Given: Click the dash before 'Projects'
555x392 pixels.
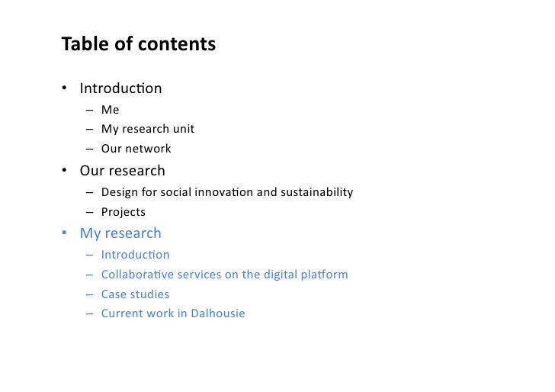Looking at the screenshot, I should tap(89, 213).
